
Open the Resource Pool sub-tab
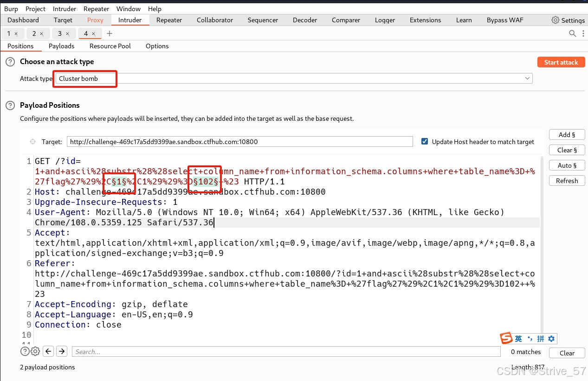[110, 46]
